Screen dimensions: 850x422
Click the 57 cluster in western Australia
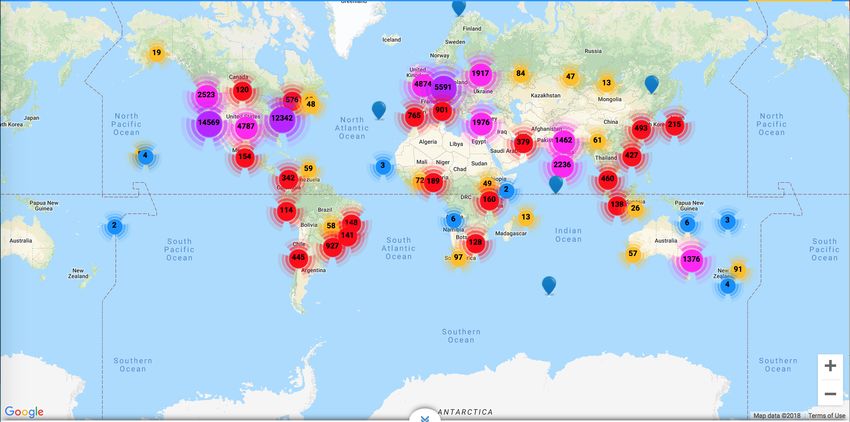tap(633, 254)
